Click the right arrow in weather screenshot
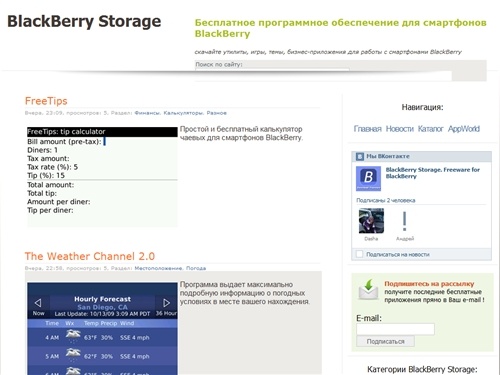The height and width of the screenshot is (375, 500). pos(166,303)
